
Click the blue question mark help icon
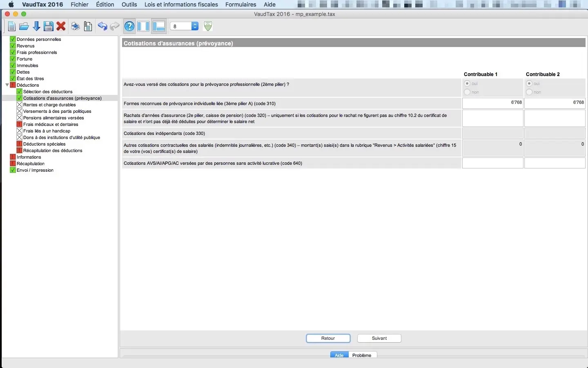click(x=129, y=27)
